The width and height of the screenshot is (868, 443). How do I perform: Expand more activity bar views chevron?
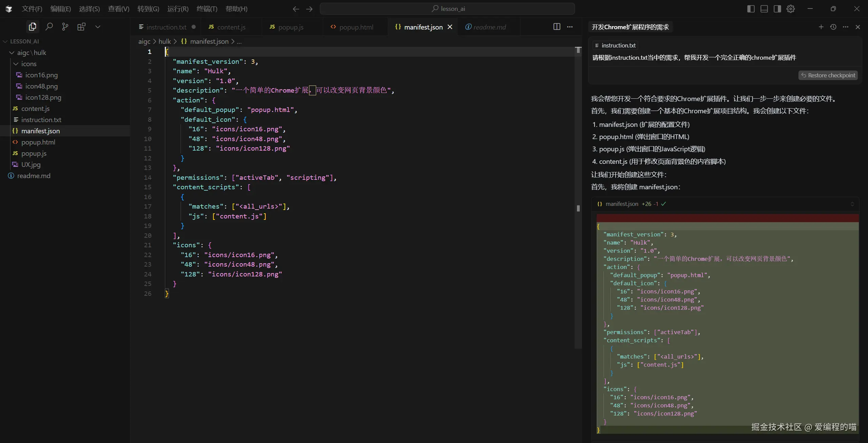click(x=98, y=26)
